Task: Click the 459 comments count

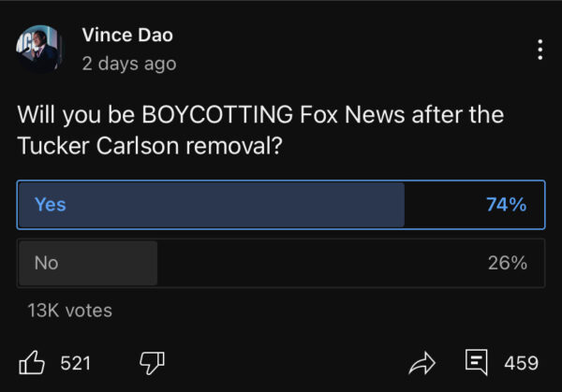Action: [521, 363]
